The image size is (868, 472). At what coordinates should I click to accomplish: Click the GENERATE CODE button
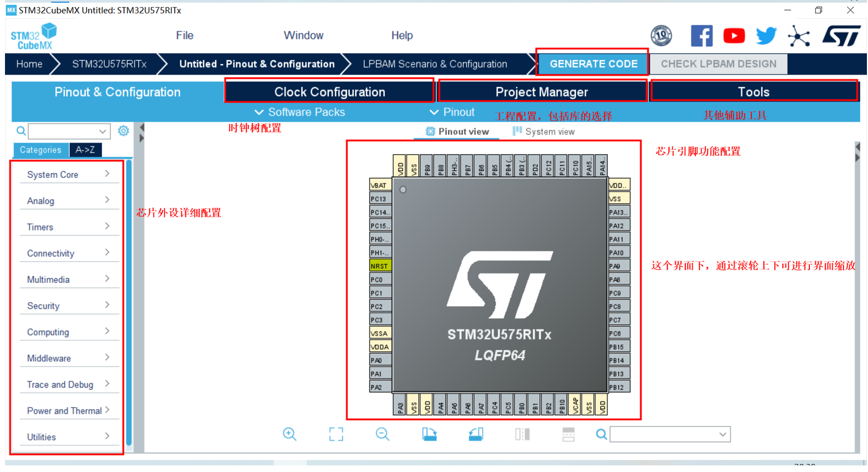point(593,64)
